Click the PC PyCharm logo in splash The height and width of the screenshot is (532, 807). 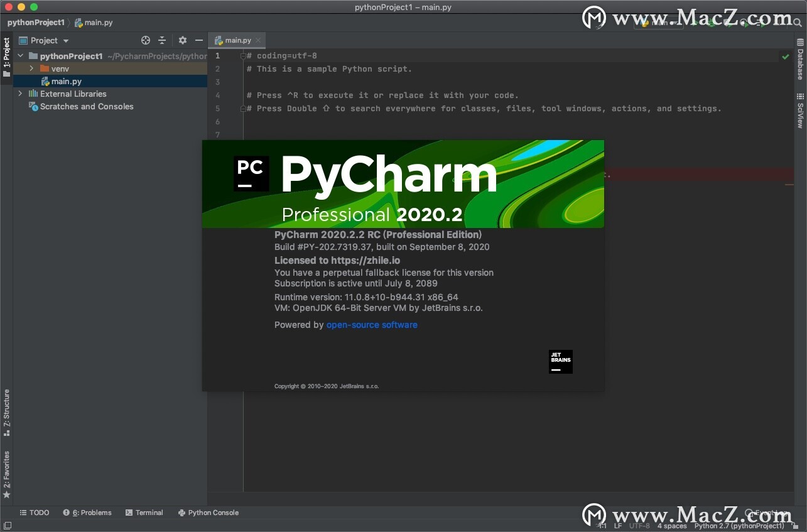pyautogui.click(x=251, y=173)
